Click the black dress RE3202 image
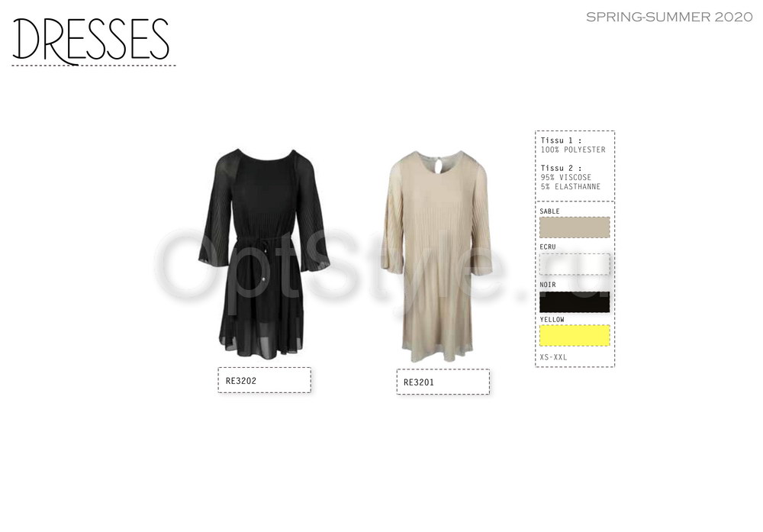This screenshot has width=763, height=532. 264,253
